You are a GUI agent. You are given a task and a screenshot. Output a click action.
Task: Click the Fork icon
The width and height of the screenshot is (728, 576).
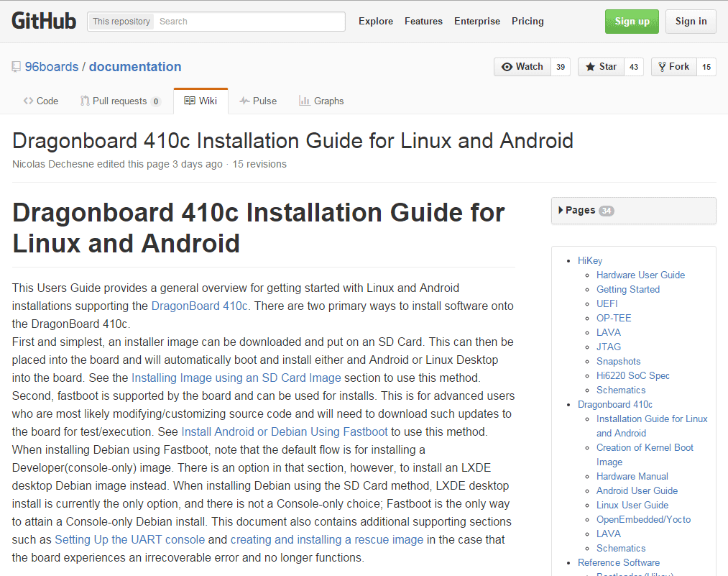click(662, 67)
